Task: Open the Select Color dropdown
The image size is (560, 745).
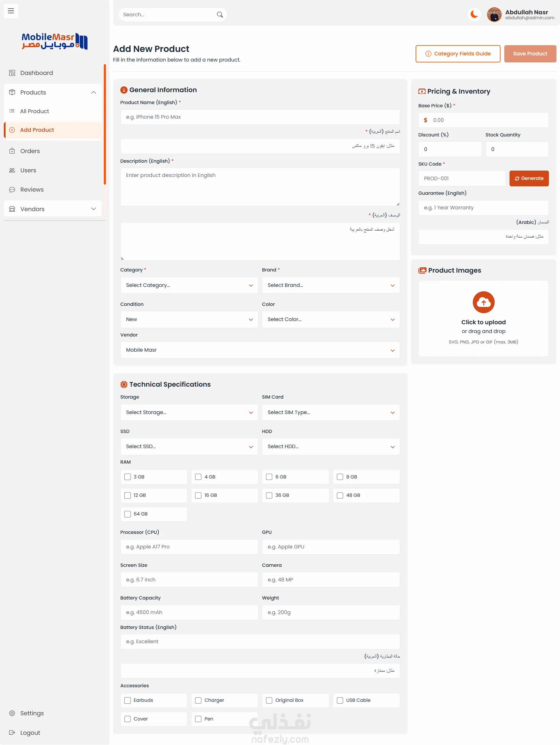Action: click(x=330, y=319)
